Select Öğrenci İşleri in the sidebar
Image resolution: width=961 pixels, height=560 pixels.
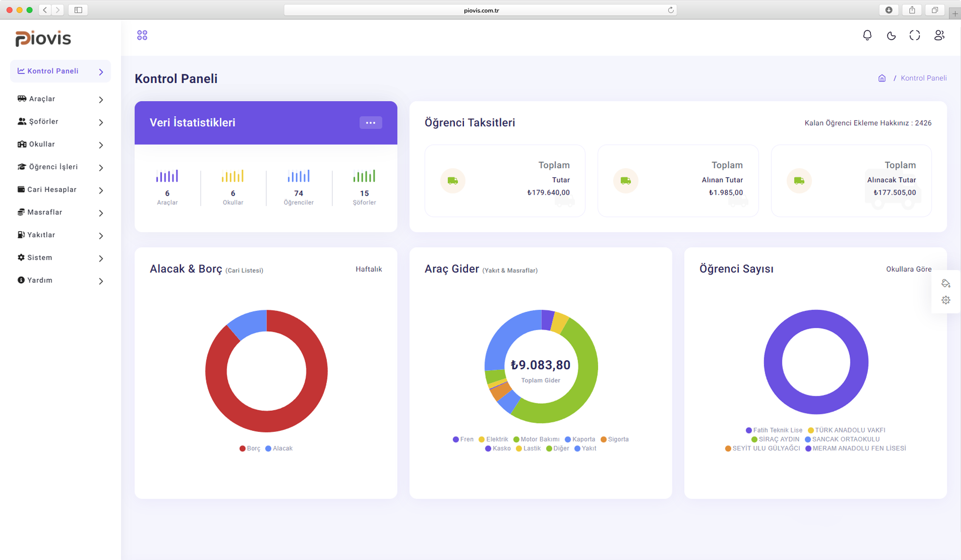pyautogui.click(x=53, y=167)
